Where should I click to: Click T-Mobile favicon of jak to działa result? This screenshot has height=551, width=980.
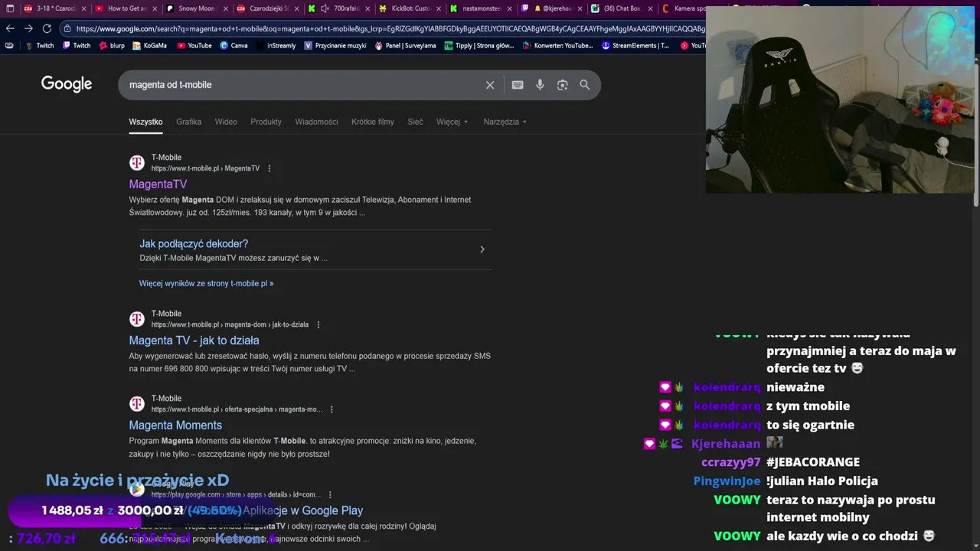click(x=137, y=319)
